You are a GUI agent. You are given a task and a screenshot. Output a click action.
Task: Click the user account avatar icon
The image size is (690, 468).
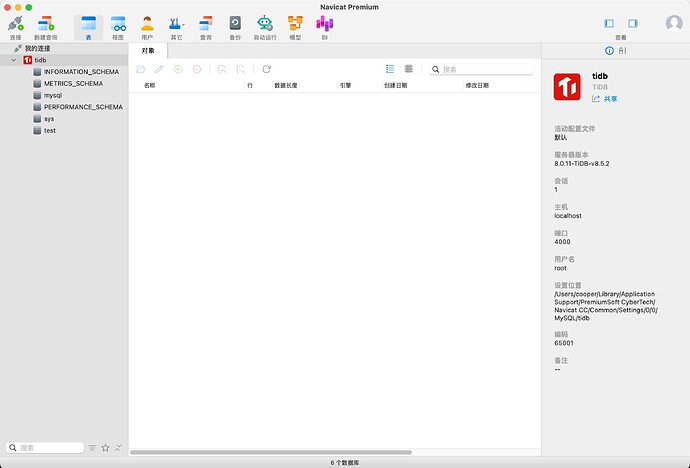tap(674, 23)
